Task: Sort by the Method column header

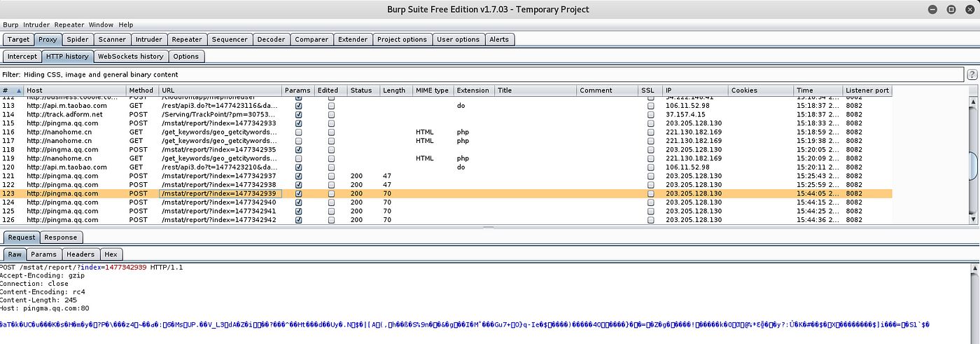Action: pos(143,90)
